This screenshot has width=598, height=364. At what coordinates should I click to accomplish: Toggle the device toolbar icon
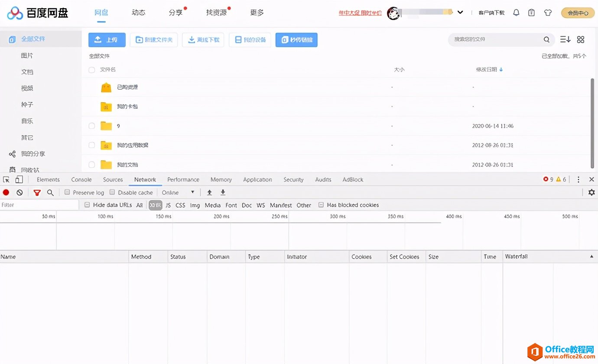[x=19, y=179]
